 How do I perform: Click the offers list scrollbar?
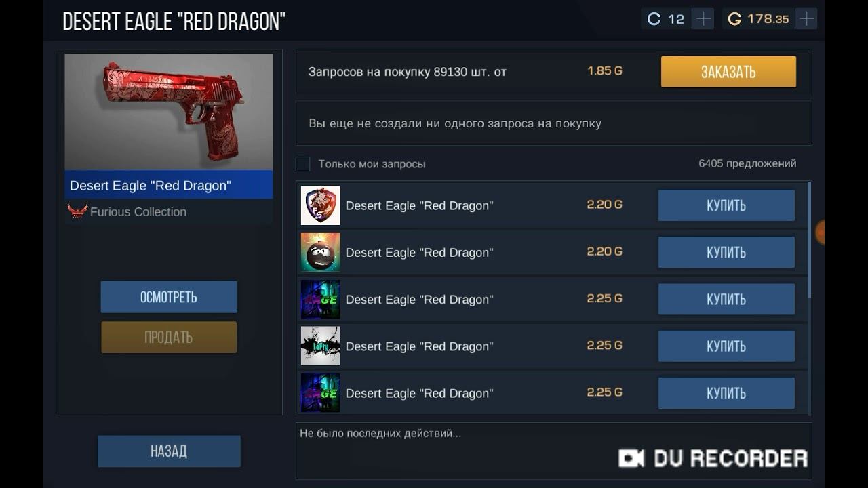tap(809, 240)
